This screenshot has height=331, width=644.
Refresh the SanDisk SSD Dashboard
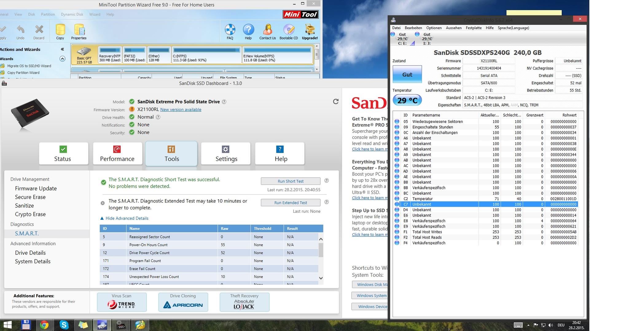(x=336, y=102)
